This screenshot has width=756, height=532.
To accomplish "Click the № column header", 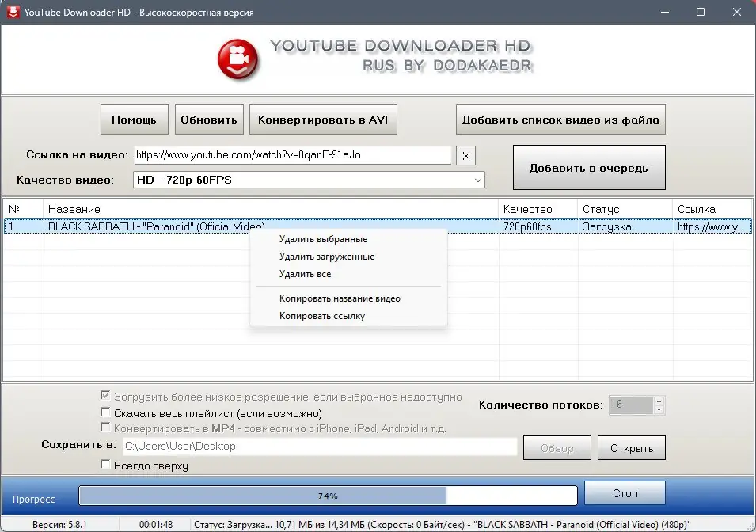I will pyautogui.click(x=23, y=209).
